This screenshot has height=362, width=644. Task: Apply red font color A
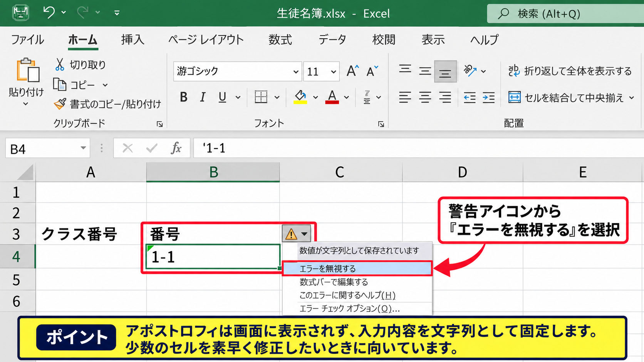point(332,97)
